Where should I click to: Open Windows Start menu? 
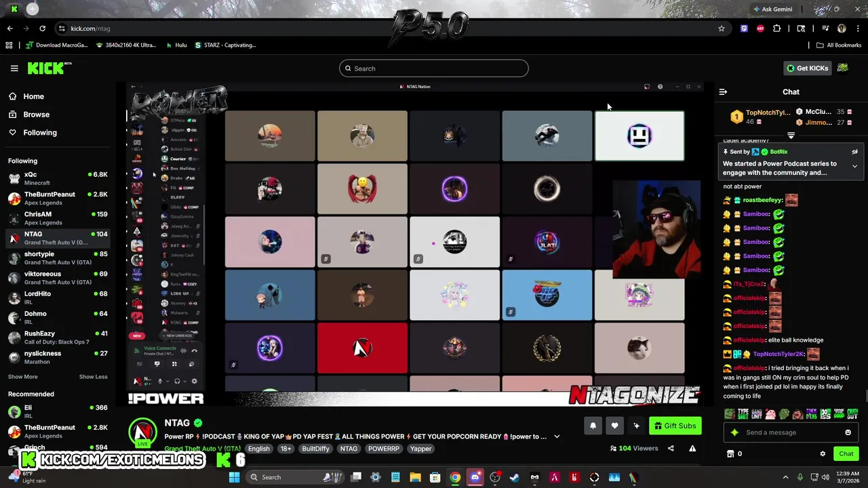234,477
